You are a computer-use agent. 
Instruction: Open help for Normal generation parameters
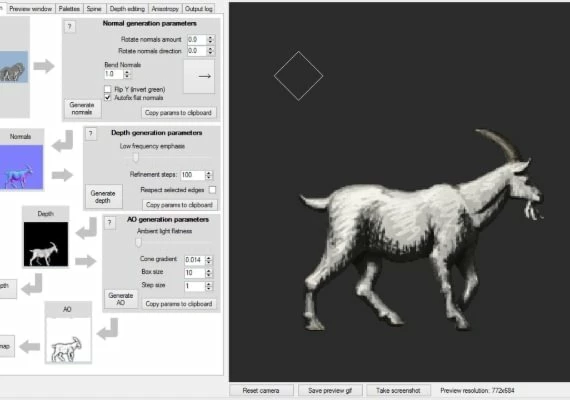click(x=69, y=27)
